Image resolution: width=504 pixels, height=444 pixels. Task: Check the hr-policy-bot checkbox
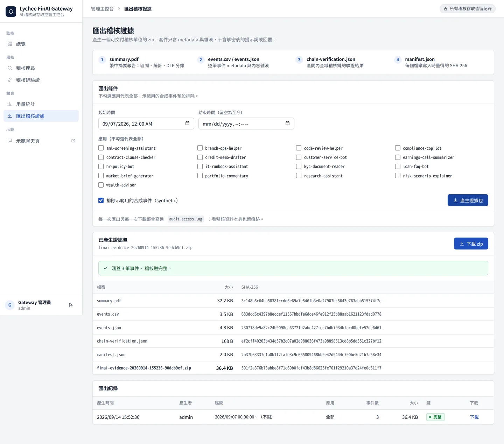point(101,166)
